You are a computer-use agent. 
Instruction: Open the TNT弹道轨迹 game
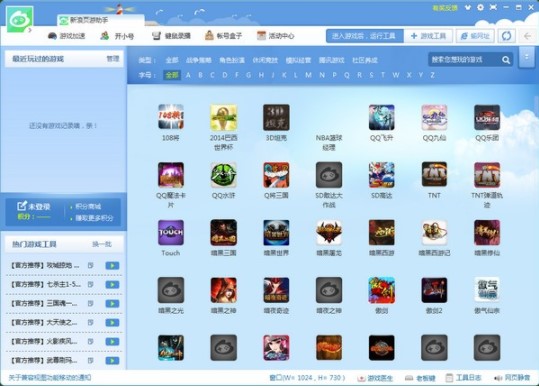(487, 175)
